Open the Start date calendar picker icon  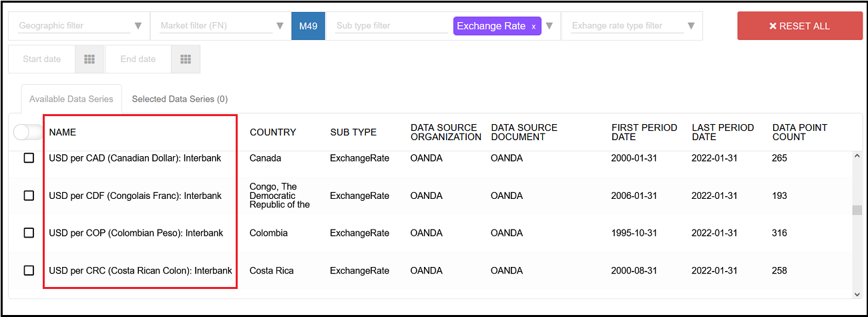(89, 59)
